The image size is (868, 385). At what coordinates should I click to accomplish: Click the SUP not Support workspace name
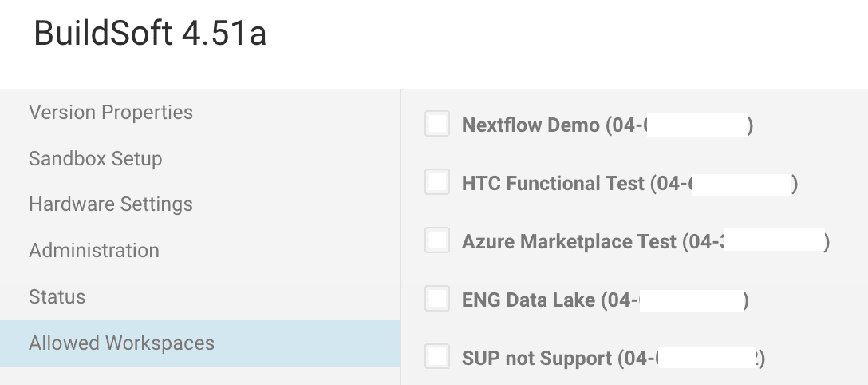536,358
